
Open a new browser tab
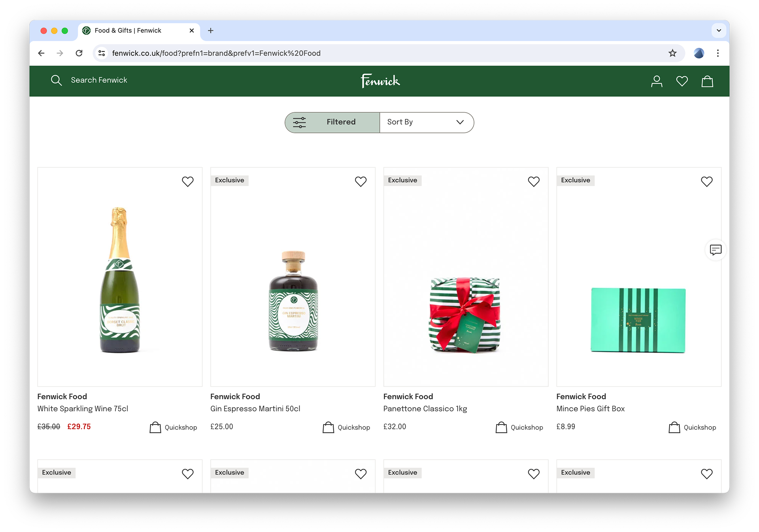pyautogui.click(x=211, y=31)
